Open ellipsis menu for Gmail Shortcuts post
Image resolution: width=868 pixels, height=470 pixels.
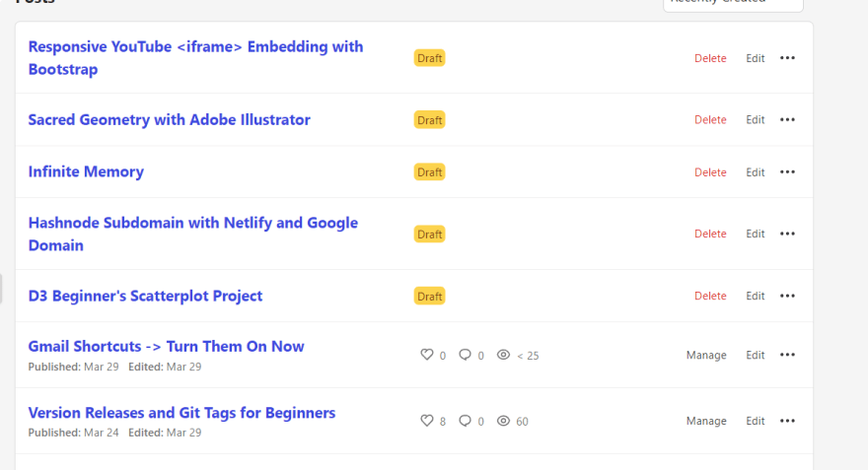pos(787,355)
